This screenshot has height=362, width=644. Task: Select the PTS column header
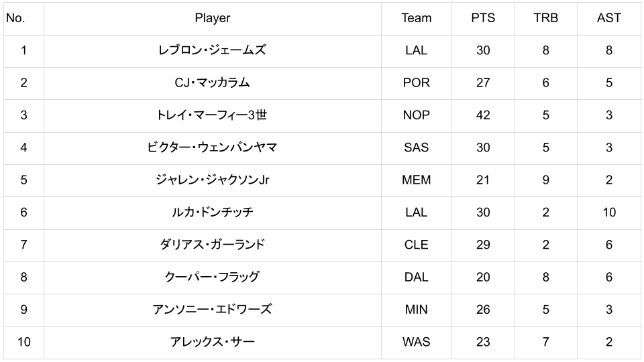pyautogui.click(x=483, y=18)
